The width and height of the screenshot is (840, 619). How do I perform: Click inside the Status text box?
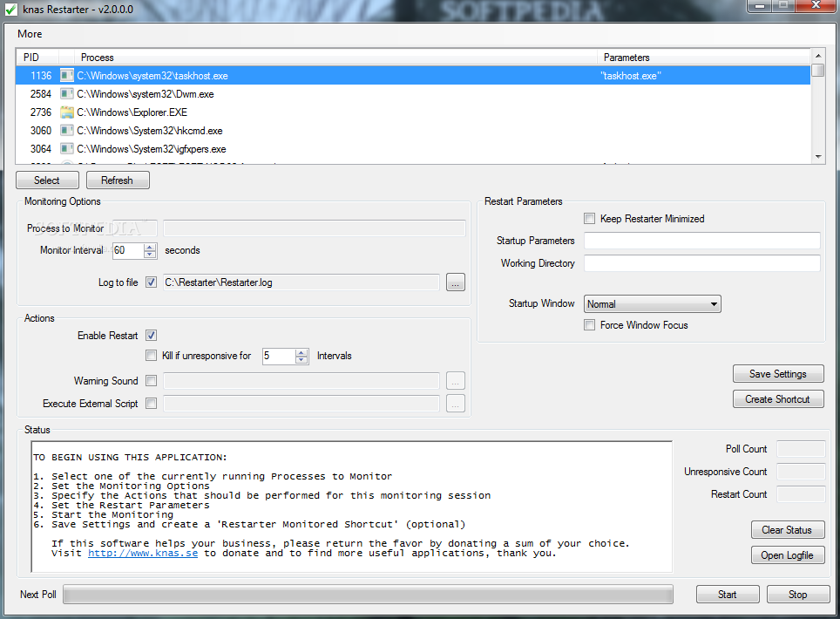pos(351,507)
